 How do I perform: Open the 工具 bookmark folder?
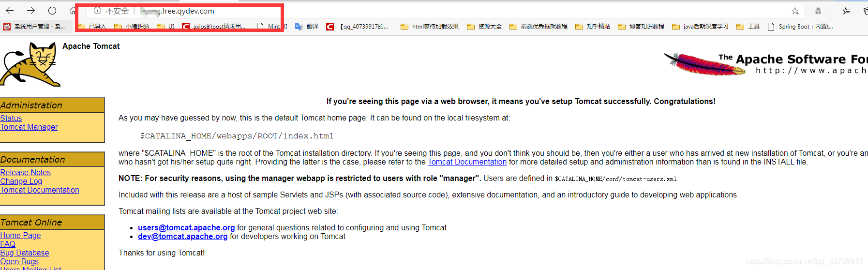point(748,27)
